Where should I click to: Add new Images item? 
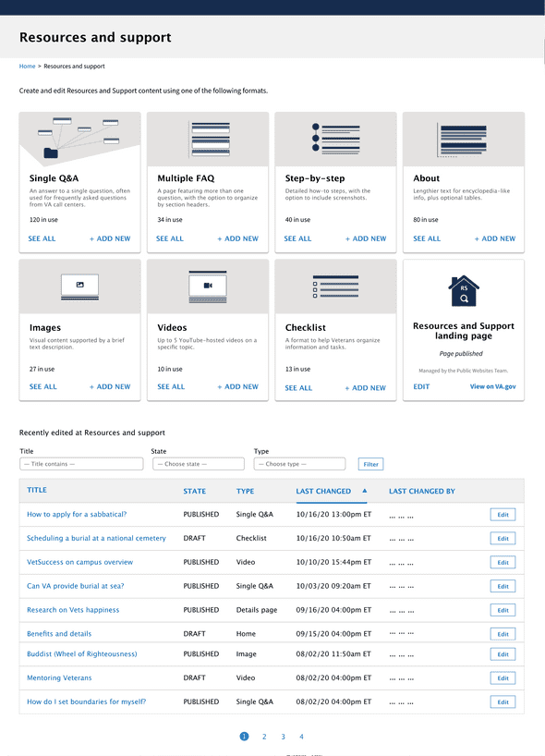110,386
